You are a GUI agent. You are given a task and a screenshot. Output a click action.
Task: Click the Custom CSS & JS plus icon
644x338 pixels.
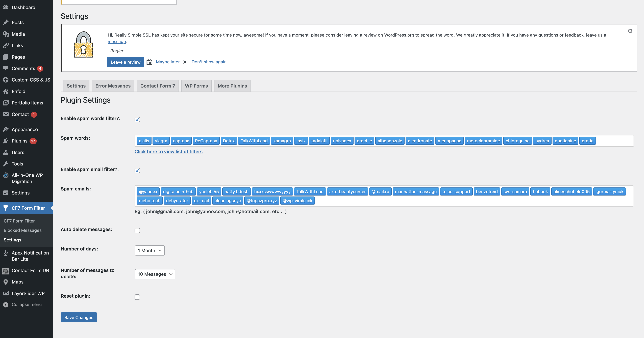6,80
